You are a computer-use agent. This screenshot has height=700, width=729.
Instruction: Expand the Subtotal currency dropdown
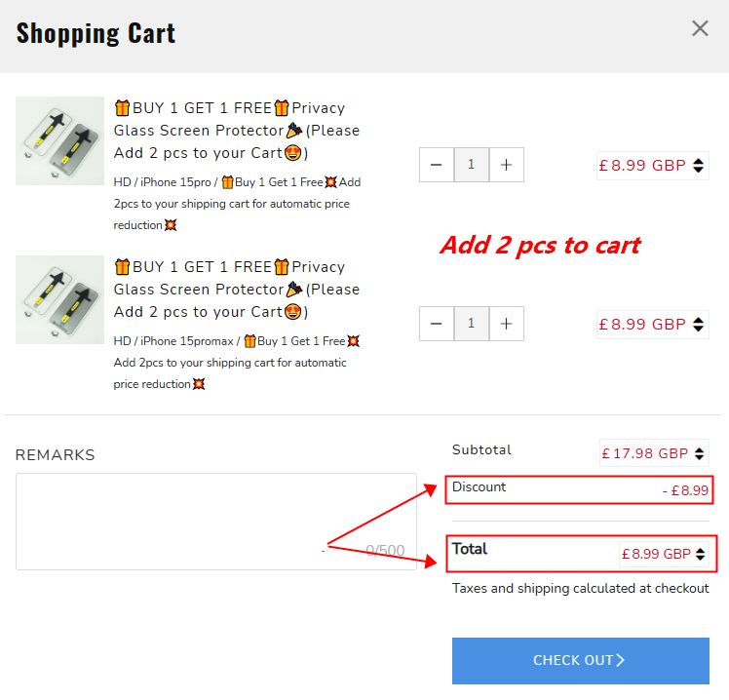700,453
